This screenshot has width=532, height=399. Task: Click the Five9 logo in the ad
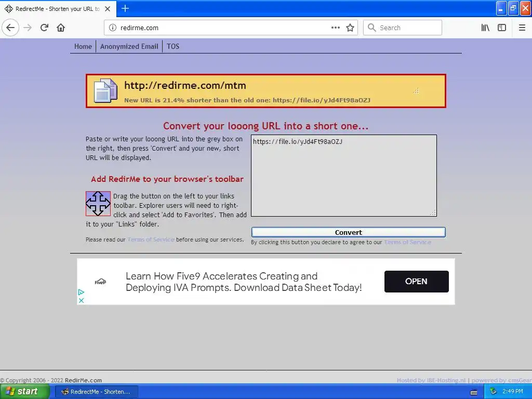100,282
